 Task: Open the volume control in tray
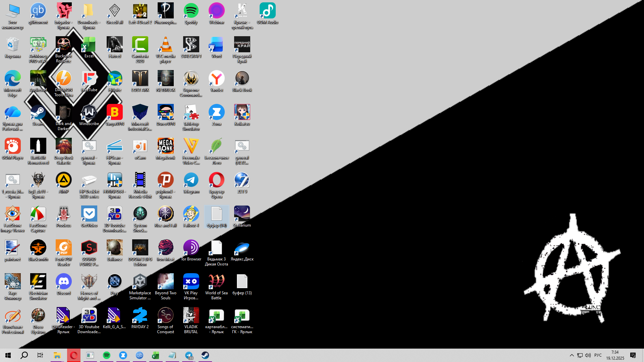[x=588, y=355]
